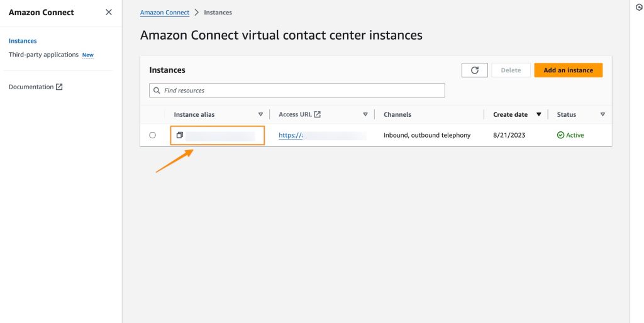This screenshot has height=323, width=644.
Task: Click the search magnifier icon in Find resources
Action: (x=157, y=90)
